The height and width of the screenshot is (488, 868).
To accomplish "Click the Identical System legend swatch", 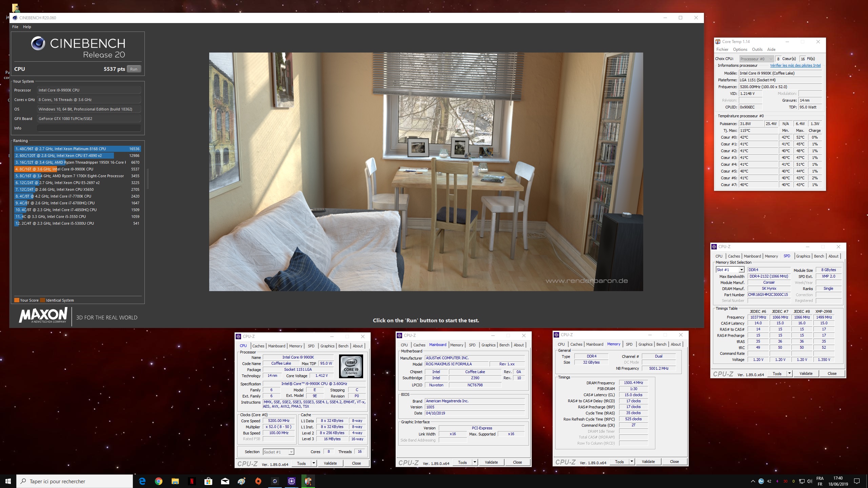I will [42, 300].
